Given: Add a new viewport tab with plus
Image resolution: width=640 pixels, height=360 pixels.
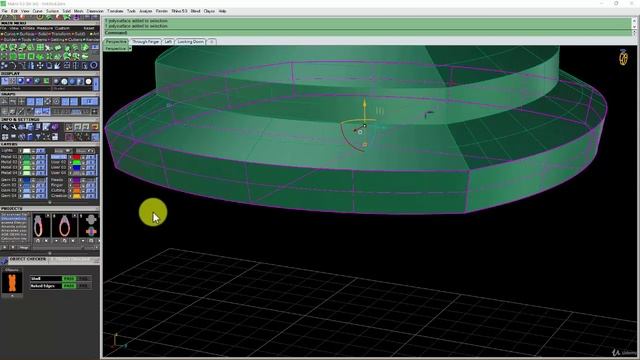Looking at the screenshot, I should click(x=211, y=42).
